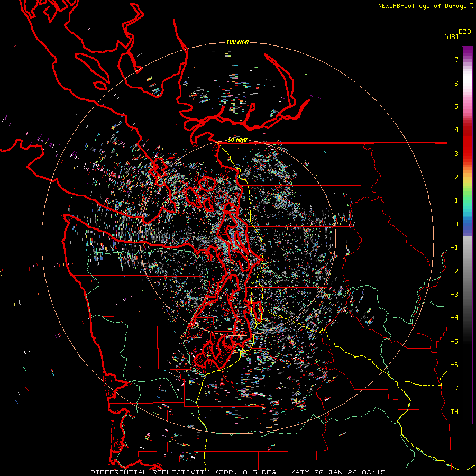Click the -1 dB scale value

(x=454, y=248)
